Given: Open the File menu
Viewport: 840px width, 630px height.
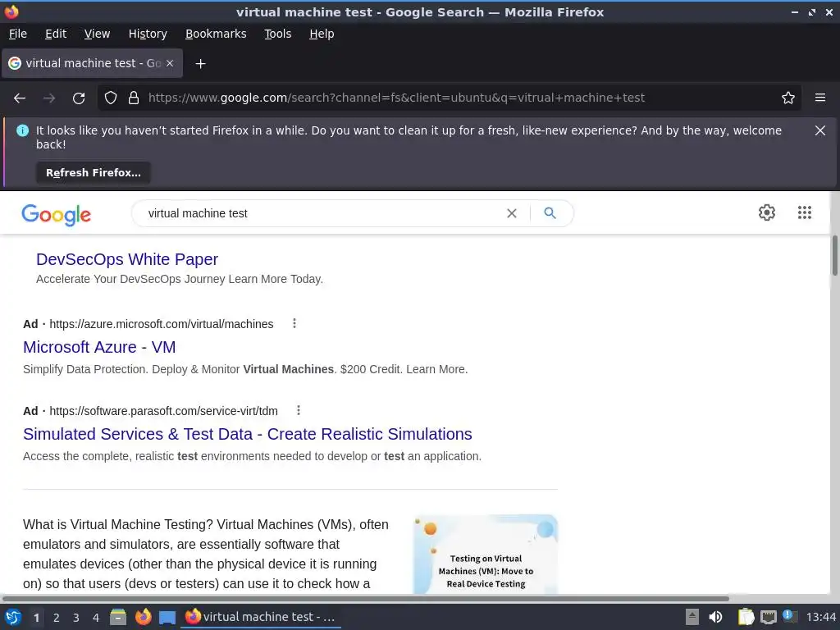Looking at the screenshot, I should pyautogui.click(x=18, y=34).
